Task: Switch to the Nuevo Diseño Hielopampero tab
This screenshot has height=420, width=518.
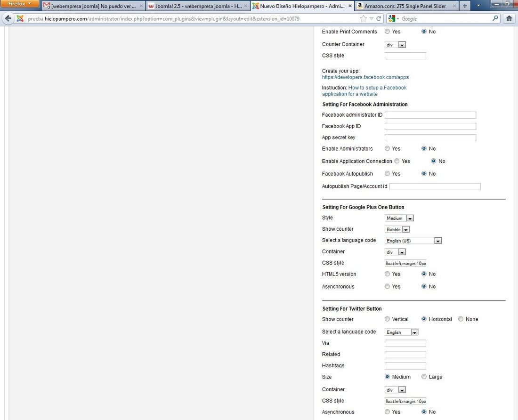Action: point(302,6)
